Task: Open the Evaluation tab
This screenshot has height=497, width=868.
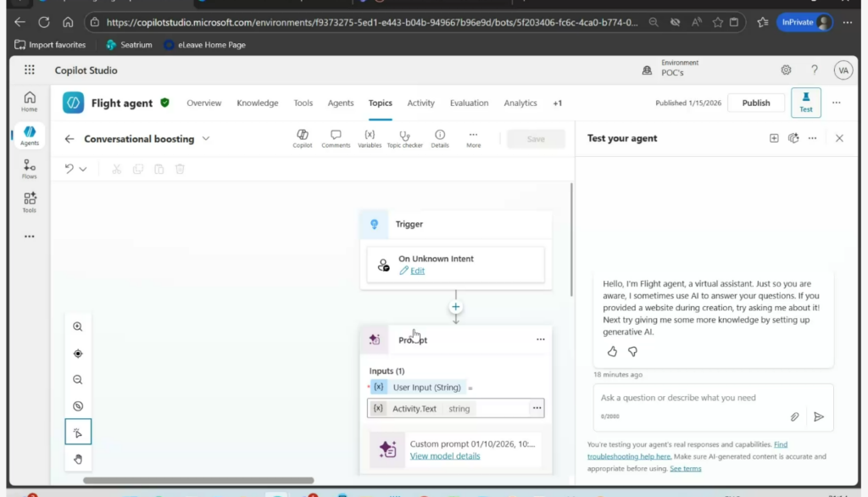Action: (x=469, y=103)
